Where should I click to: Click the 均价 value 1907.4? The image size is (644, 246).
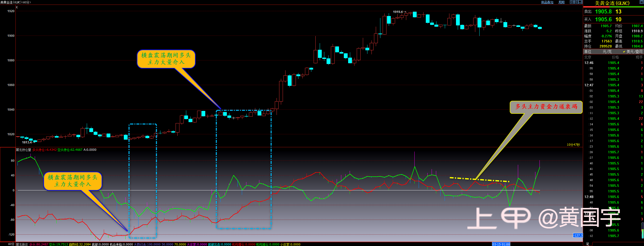tap(637, 26)
